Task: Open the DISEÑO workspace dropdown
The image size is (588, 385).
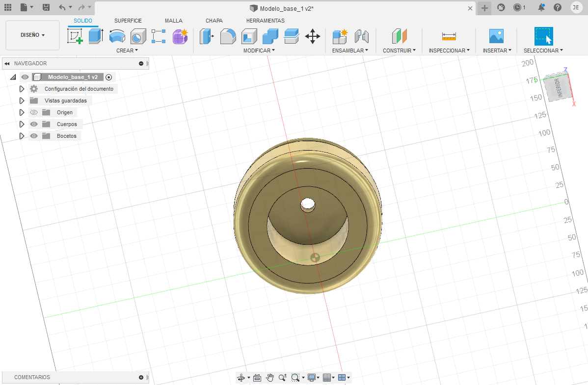Action: pos(32,35)
